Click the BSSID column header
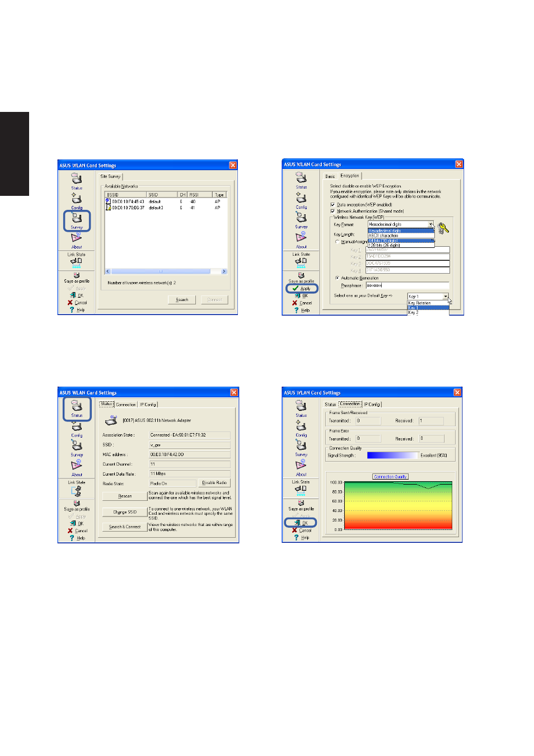The width and height of the screenshot is (534, 756). pyautogui.click(x=127, y=195)
